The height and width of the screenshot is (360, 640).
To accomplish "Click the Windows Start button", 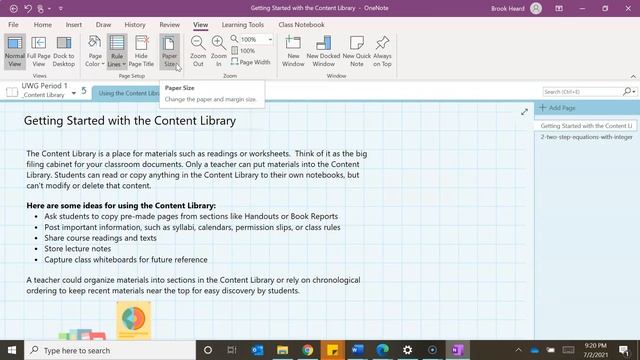I will click(12, 350).
